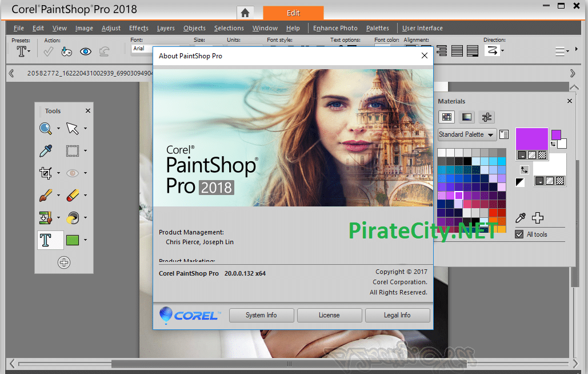
Task: Open the Enhance Photo menu button
Action: [x=335, y=28]
